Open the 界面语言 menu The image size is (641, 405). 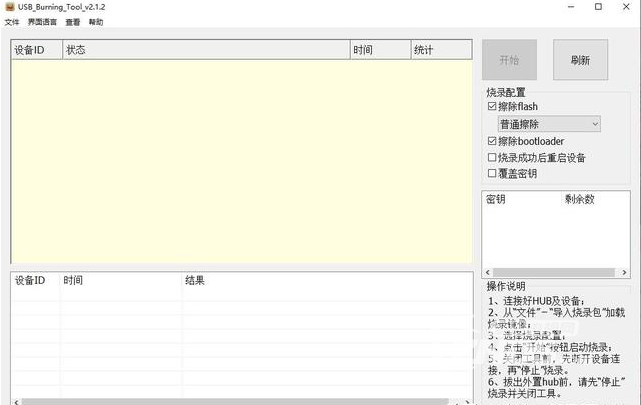click(42, 22)
